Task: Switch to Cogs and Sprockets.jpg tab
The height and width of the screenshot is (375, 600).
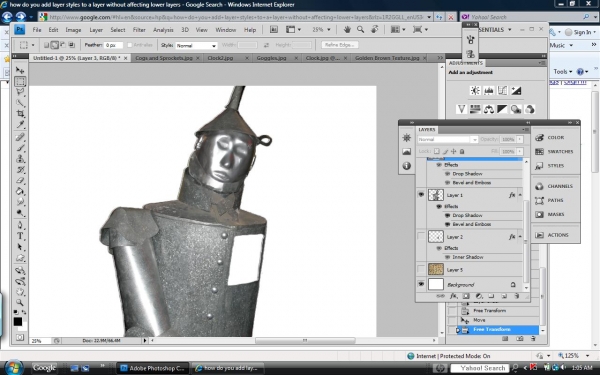Action: (164, 58)
